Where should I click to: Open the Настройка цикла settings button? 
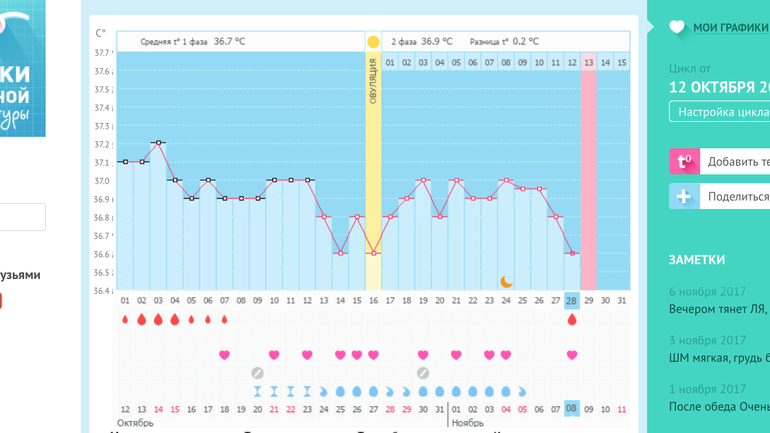(x=722, y=112)
